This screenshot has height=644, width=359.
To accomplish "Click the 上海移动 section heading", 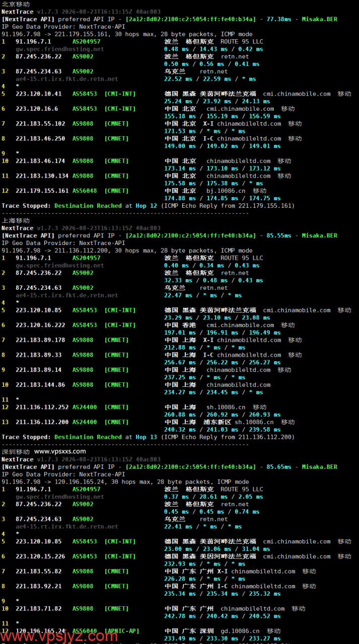I will tap(16, 220).
